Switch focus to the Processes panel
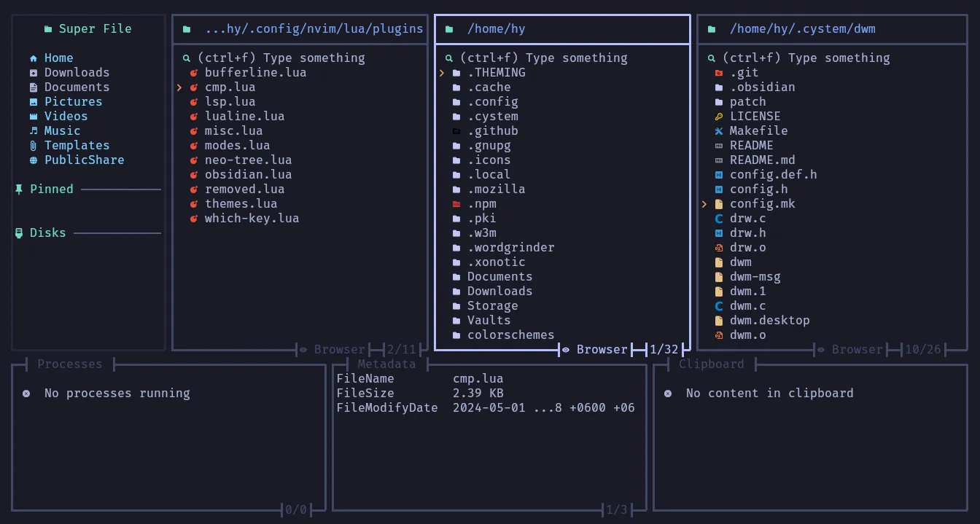 tap(70, 364)
